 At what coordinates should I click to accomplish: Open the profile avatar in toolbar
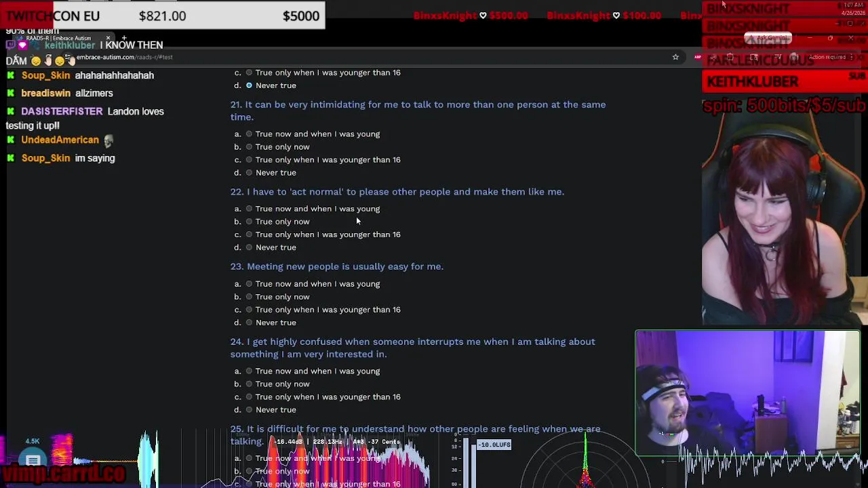tap(794, 57)
